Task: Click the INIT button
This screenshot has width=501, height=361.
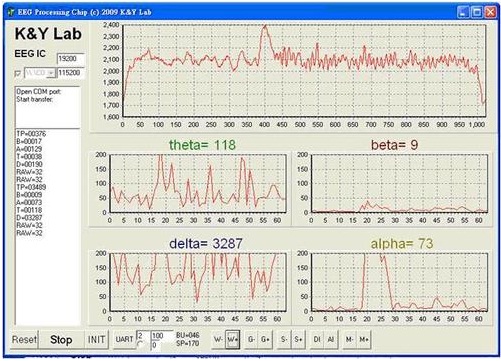Action: point(96,340)
